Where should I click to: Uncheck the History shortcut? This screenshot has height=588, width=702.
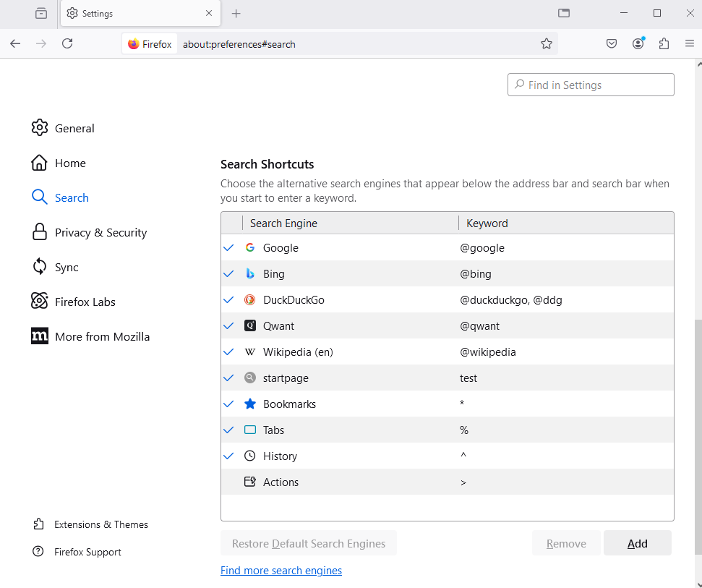click(228, 456)
